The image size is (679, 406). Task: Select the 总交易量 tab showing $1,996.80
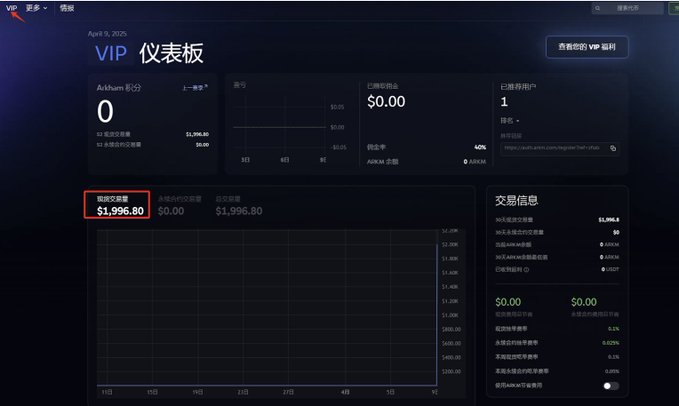click(239, 206)
